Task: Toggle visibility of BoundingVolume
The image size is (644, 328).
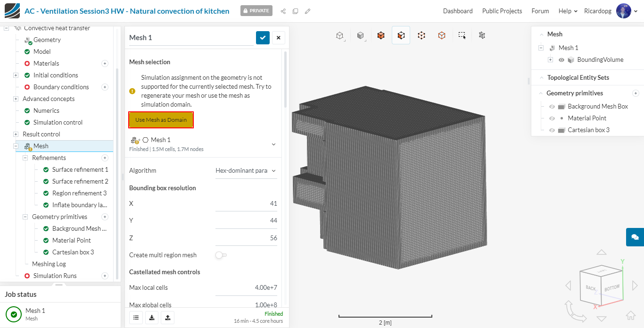Action: click(x=561, y=60)
